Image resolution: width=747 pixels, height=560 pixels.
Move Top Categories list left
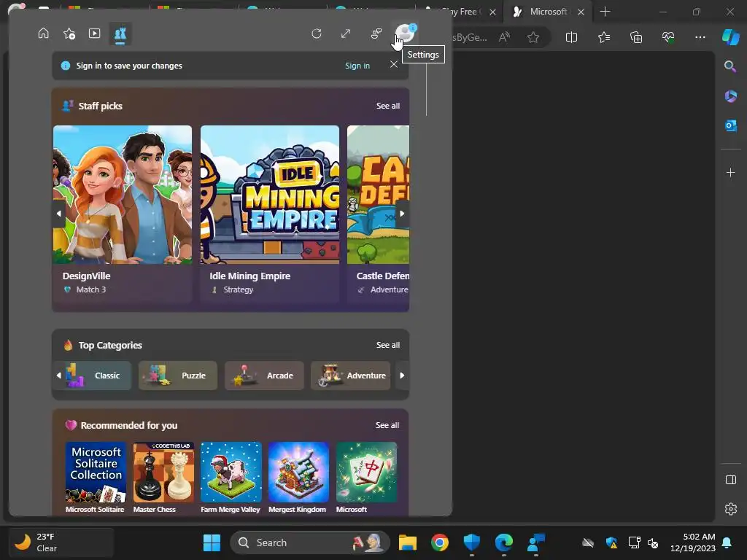58,376
